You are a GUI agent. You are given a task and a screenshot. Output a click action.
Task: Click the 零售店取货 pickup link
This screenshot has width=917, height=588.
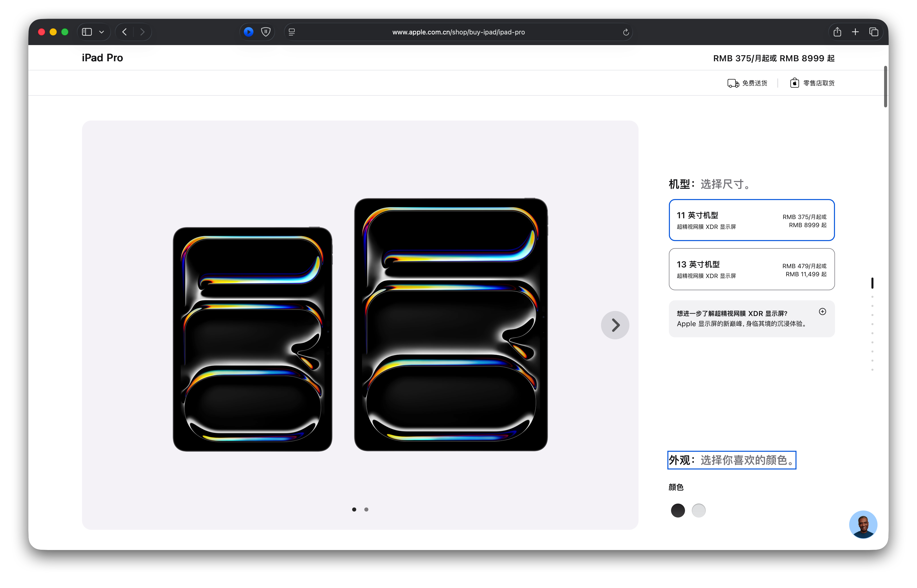(812, 83)
